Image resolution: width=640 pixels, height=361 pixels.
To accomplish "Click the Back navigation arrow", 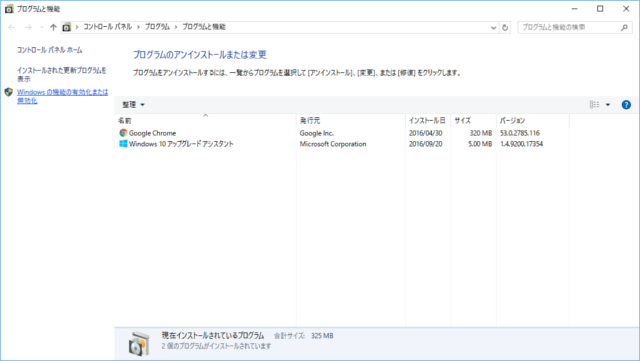I will tap(11, 27).
